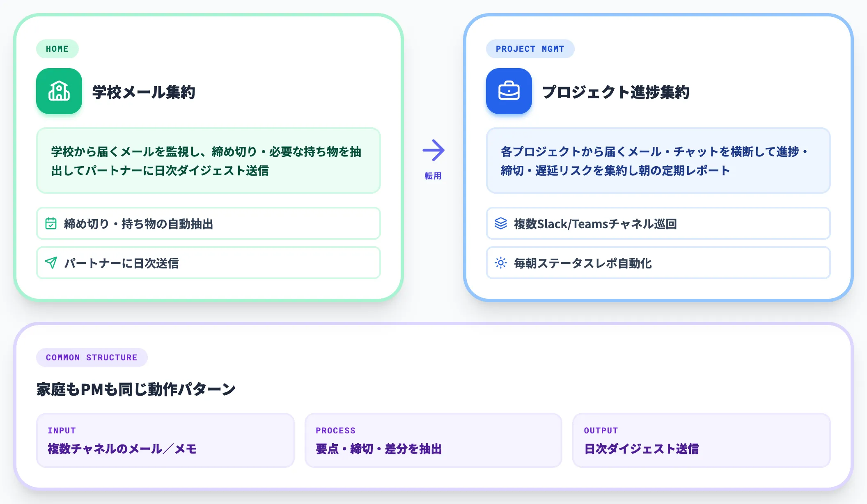This screenshot has width=867, height=504.
Task: Open the OUTPUT card 日次ダイジェスト送信
Action: 701,440
